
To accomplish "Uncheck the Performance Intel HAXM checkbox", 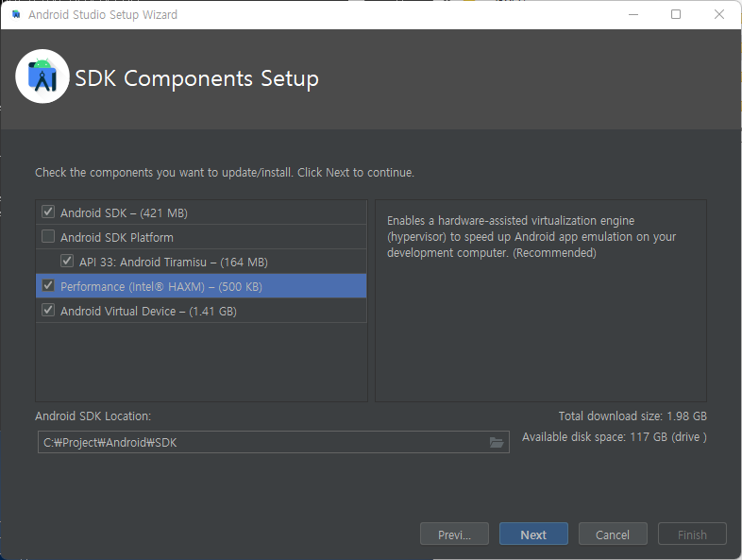I will coord(48,286).
